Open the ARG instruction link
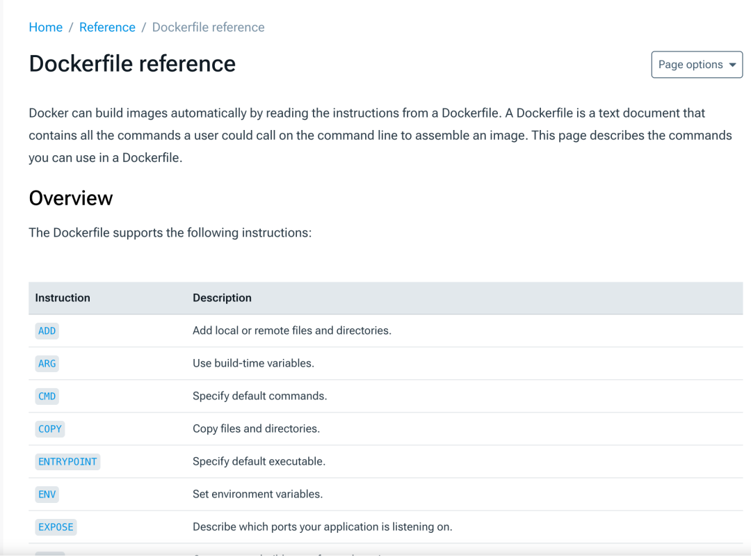The width and height of the screenshot is (751, 560). pyautogui.click(x=47, y=364)
